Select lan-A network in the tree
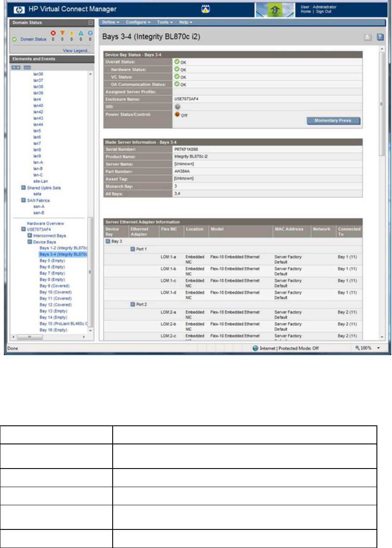Viewport: 392px width, 548px height. click(x=38, y=162)
